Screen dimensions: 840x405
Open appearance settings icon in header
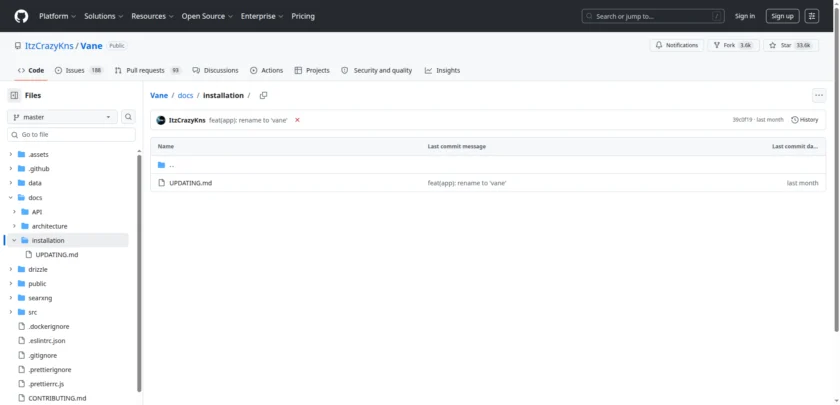[812, 16]
